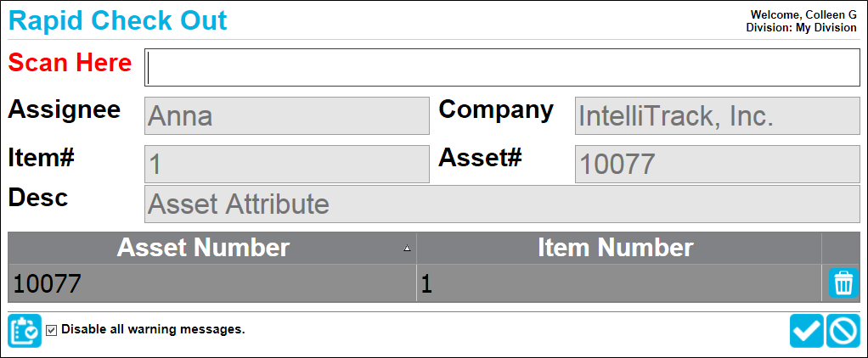Cancel check out with circle-slash icon

click(843, 331)
